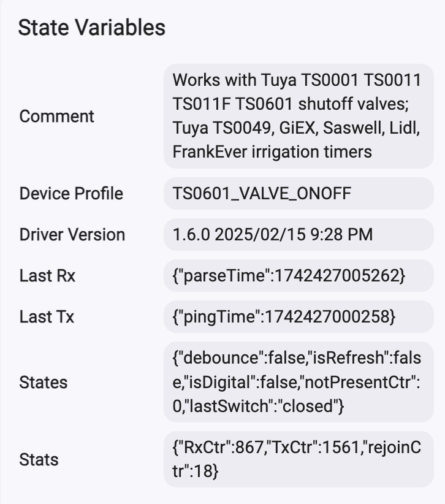Click the Comment value describing Tuya valves
Viewport: 445px width, 504px height.
(x=299, y=116)
